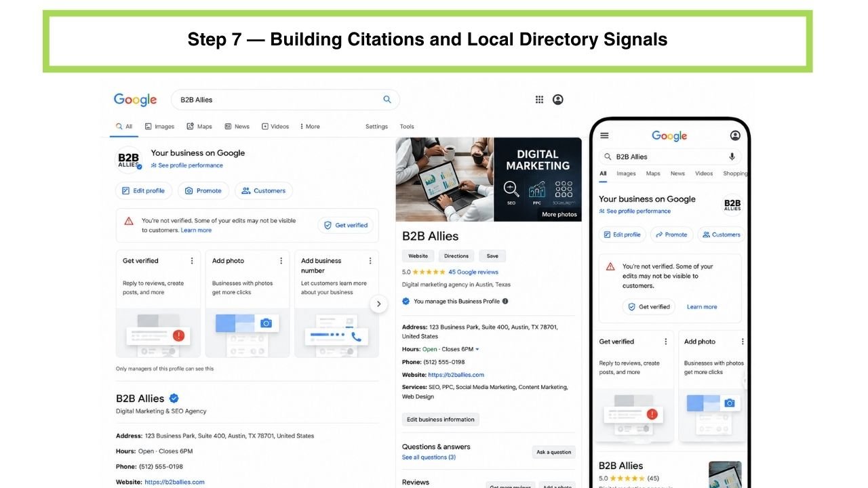
Task: Tap the mobile 'Edit profile' button
Action: point(622,235)
